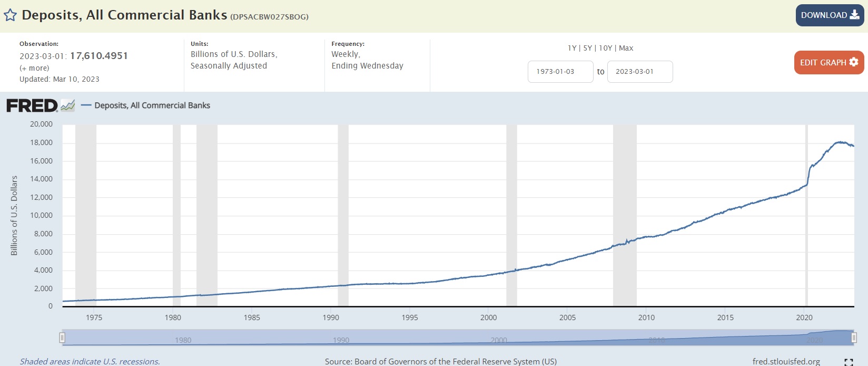Click the fullscreen icon at bottom right
The image size is (868, 366).
(x=849, y=362)
